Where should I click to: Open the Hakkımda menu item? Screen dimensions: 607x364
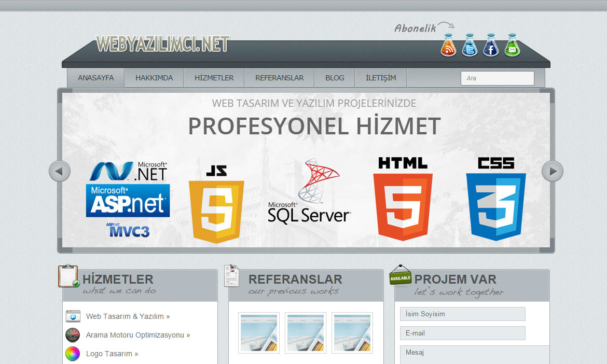tap(154, 78)
